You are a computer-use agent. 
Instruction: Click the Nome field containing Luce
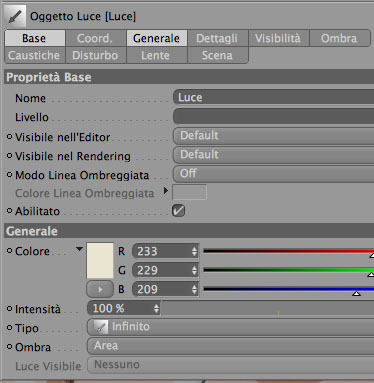click(x=273, y=98)
